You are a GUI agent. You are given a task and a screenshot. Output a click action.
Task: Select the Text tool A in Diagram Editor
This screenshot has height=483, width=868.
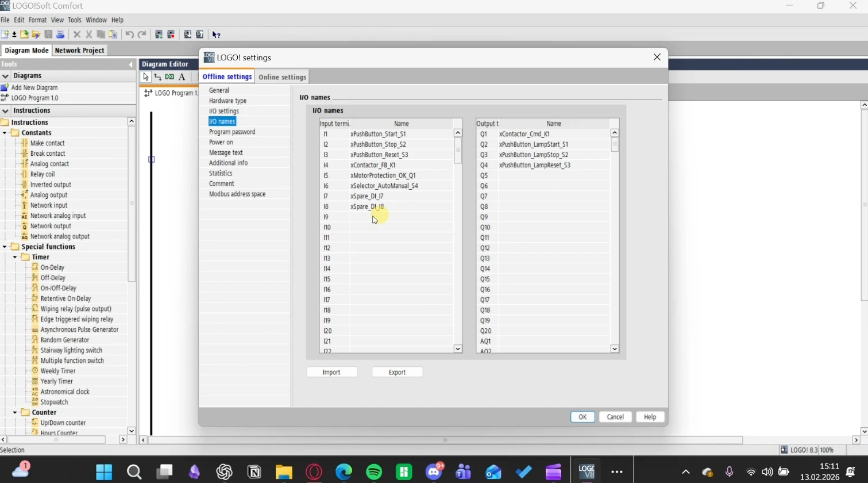coord(182,76)
